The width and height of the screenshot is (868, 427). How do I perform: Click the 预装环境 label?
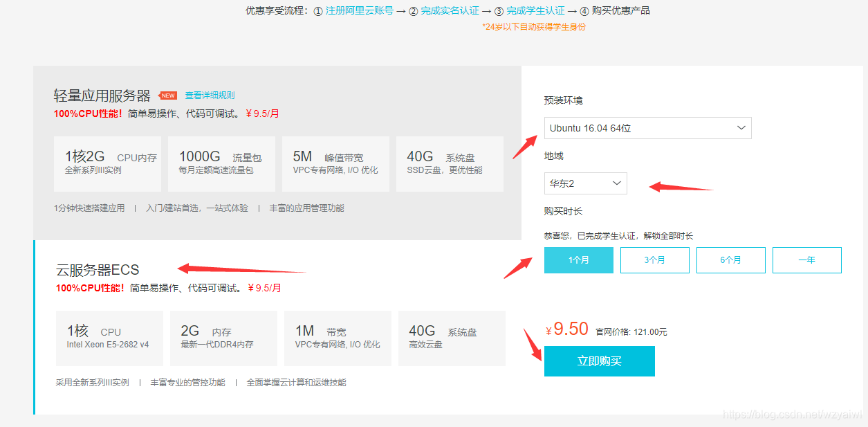[x=563, y=100]
